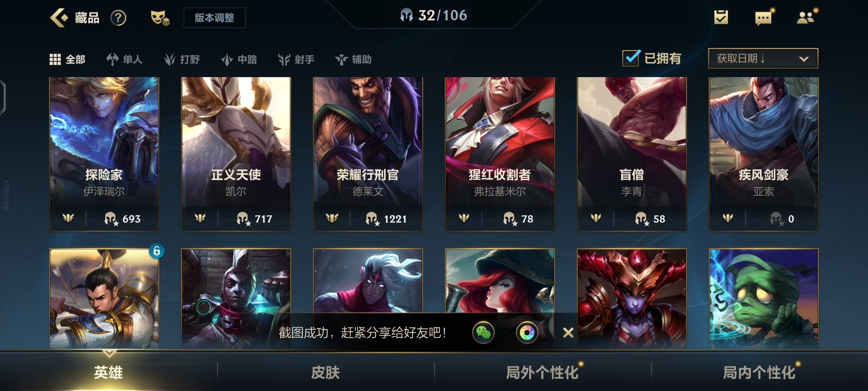Viewport: 868px width, 391px height.
Task: Switch to the 局外个性化 tab
Action: click(542, 372)
